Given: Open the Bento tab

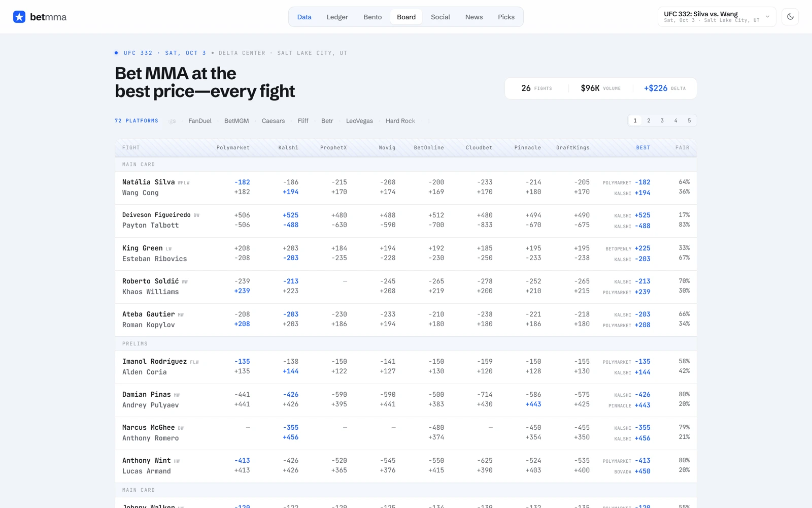Looking at the screenshot, I should pos(373,17).
